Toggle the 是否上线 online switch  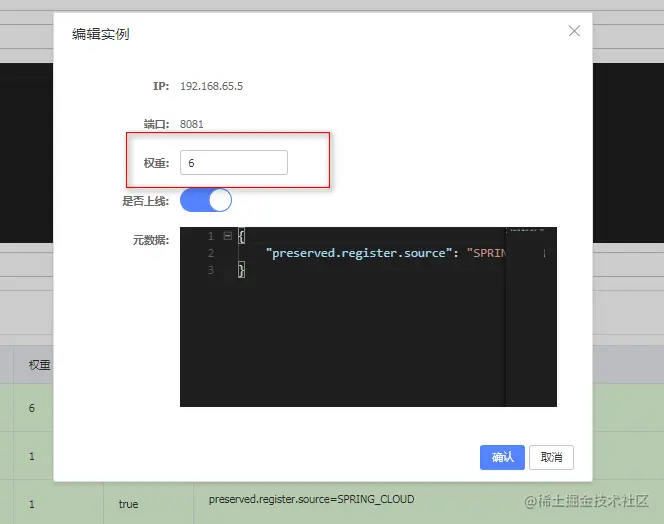coord(206,200)
